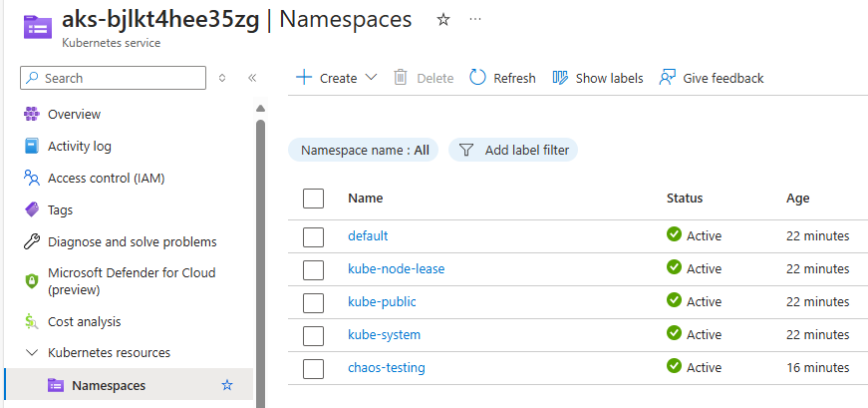Open Diagnose and solve problems

(133, 242)
